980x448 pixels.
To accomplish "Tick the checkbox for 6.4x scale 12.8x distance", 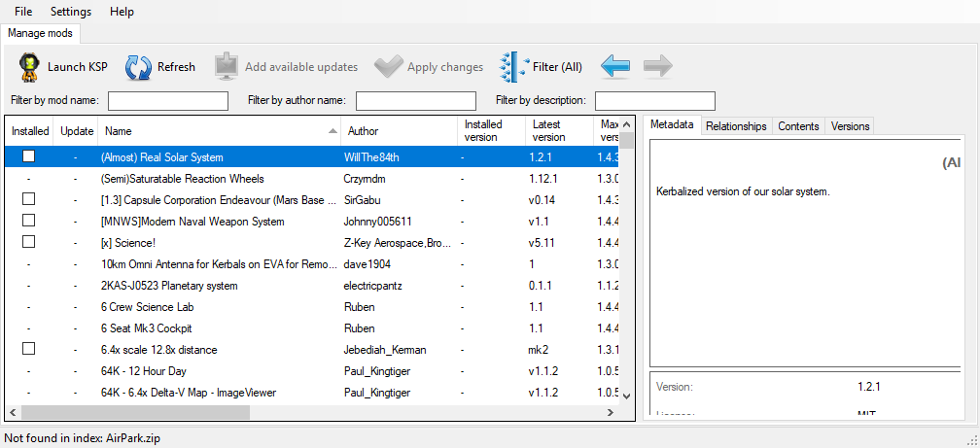I will pos(29,349).
